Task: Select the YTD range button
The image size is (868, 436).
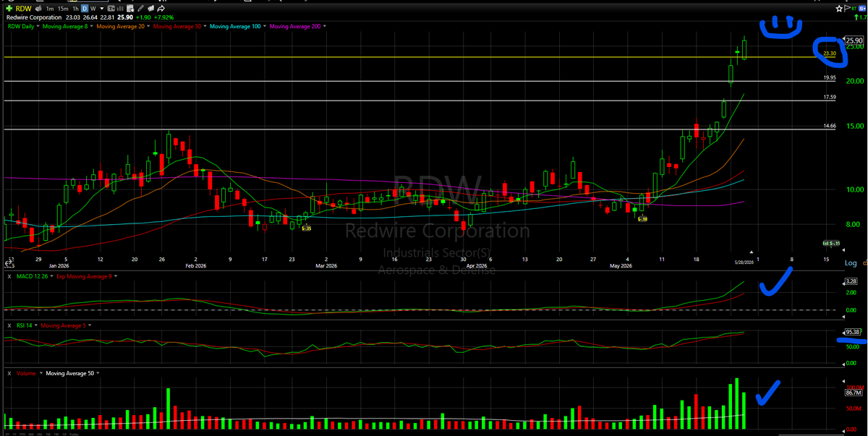Action: 22,434
